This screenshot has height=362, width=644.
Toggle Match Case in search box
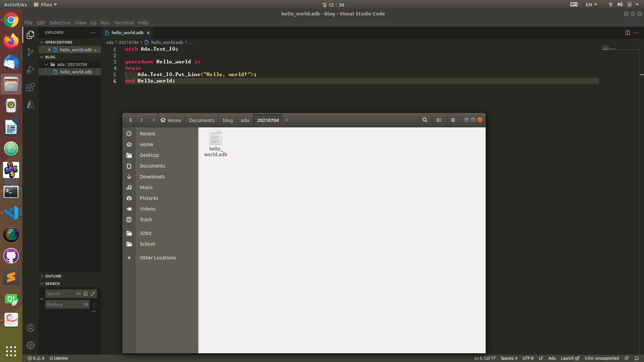pyautogui.click(x=78, y=294)
